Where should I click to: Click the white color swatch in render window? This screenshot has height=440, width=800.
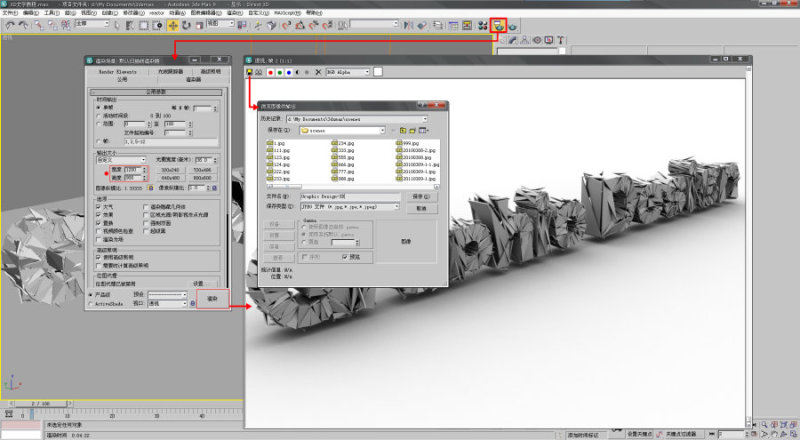tap(378, 72)
